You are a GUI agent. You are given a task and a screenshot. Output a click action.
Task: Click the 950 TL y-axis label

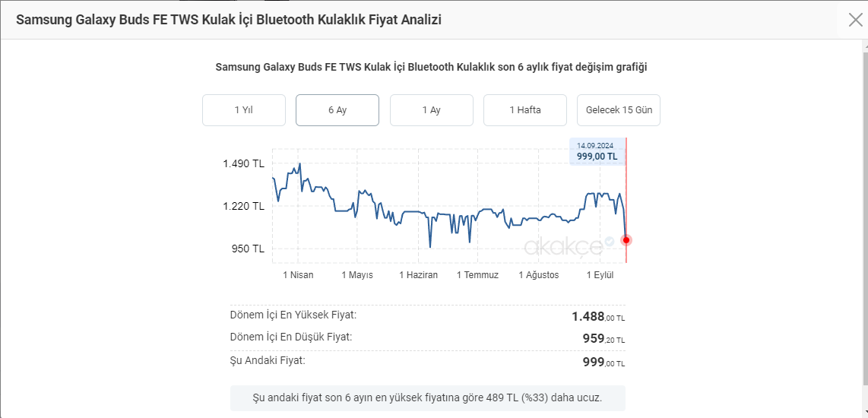248,249
